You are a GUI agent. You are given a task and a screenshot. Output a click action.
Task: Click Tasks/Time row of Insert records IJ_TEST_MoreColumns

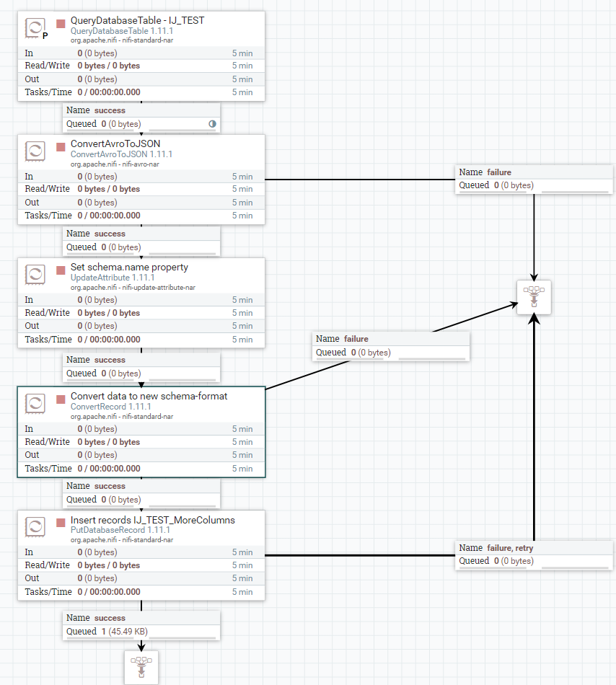point(141,592)
